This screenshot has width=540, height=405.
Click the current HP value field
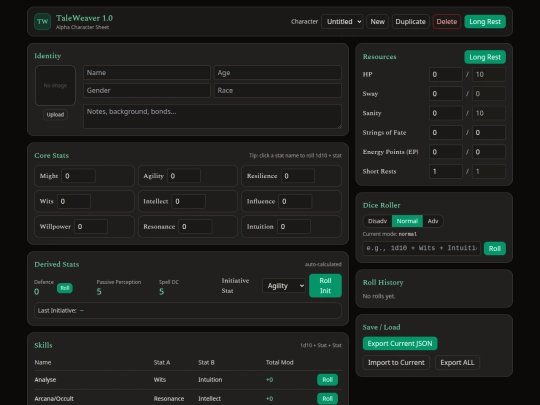click(x=446, y=74)
